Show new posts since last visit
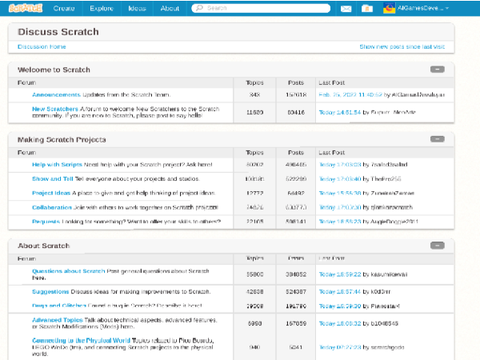This screenshot has height=360, width=480. pos(402,47)
